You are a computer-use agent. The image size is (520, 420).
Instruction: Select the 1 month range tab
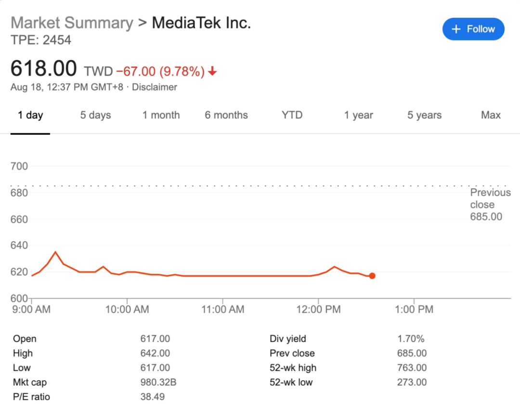[x=161, y=115]
